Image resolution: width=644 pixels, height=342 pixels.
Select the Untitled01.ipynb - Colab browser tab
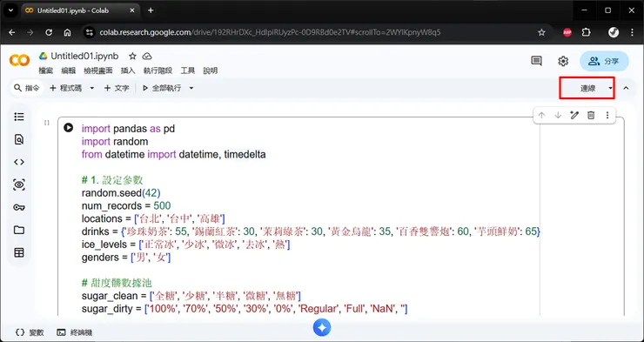[80, 10]
